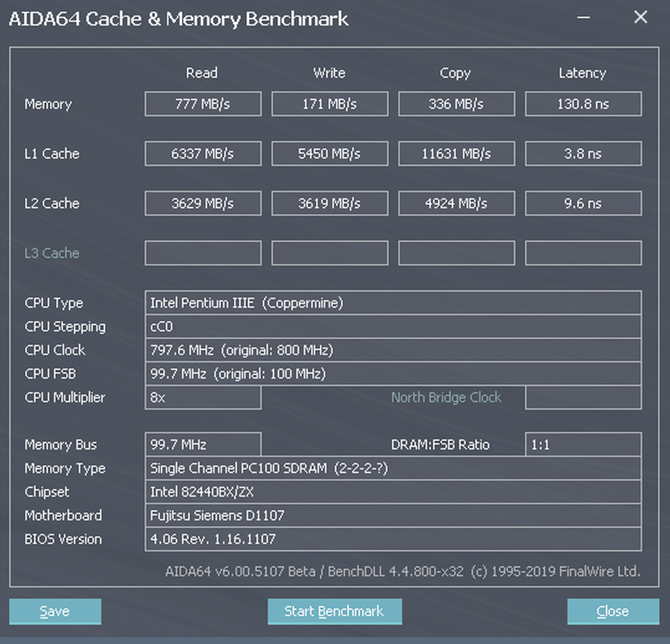Click the Memory Bus 99.7 MHz field
The width and height of the screenshot is (670, 644).
(x=203, y=445)
